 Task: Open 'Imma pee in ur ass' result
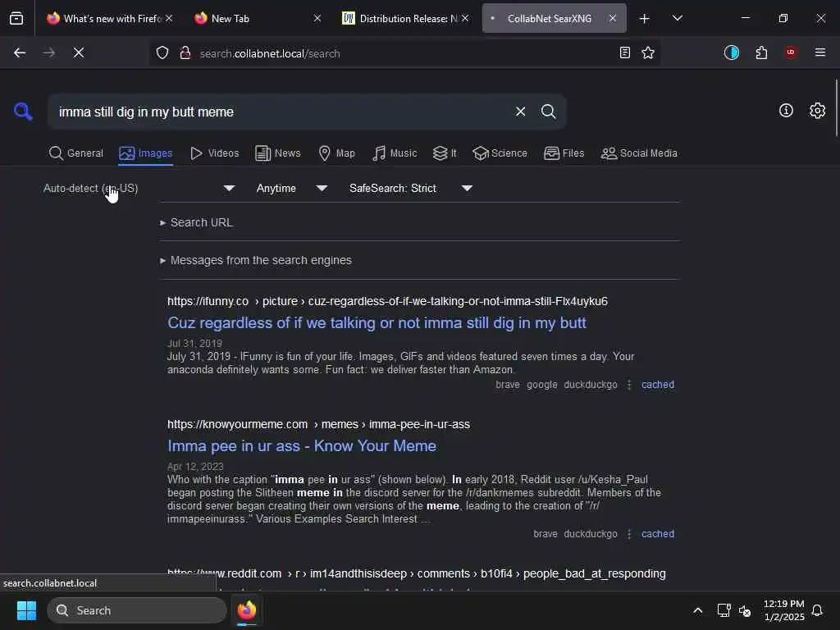point(302,446)
